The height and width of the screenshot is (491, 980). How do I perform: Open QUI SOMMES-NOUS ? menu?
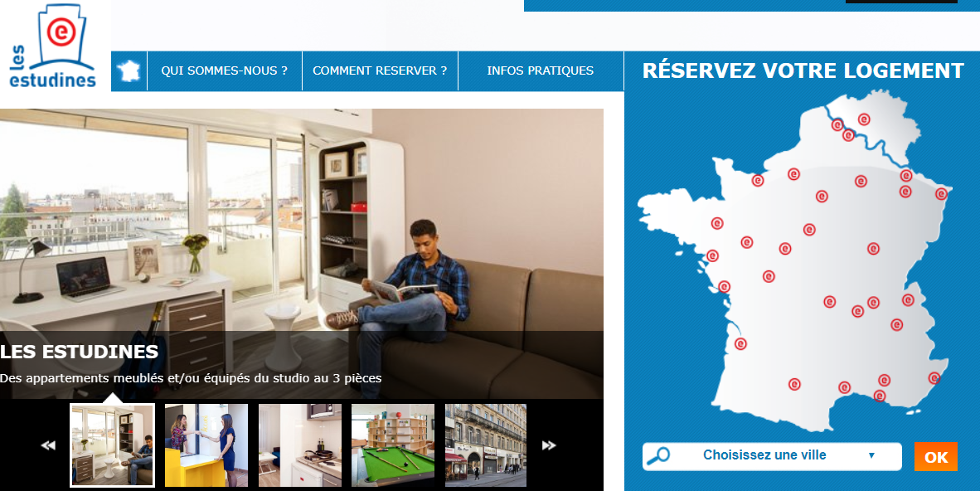point(225,70)
